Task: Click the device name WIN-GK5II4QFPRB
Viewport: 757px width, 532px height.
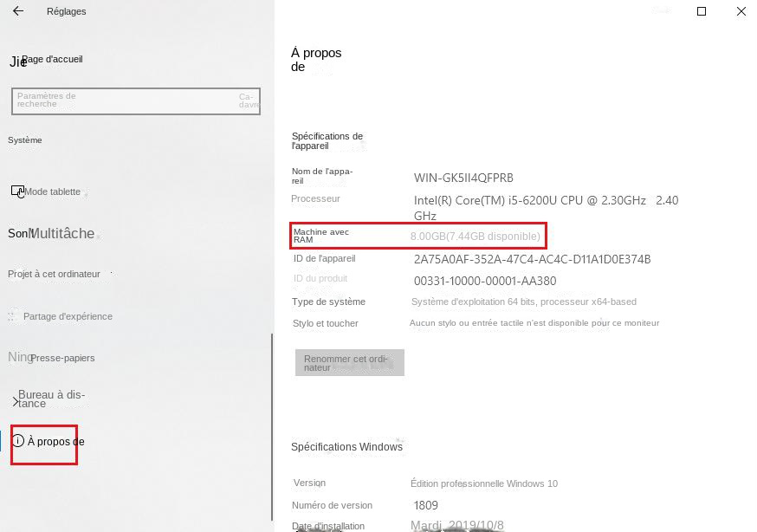Action: coord(463,178)
